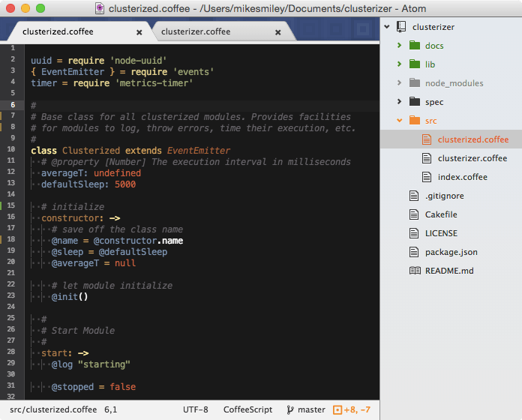Click the index.coffee file icon
This screenshot has height=420, width=522.
click(x=427, y=177)
